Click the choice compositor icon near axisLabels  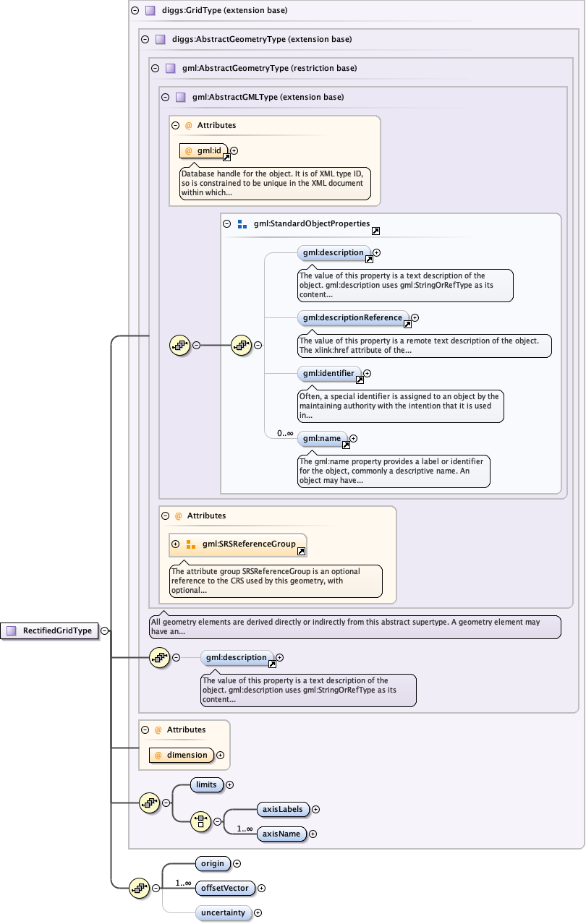200,821
